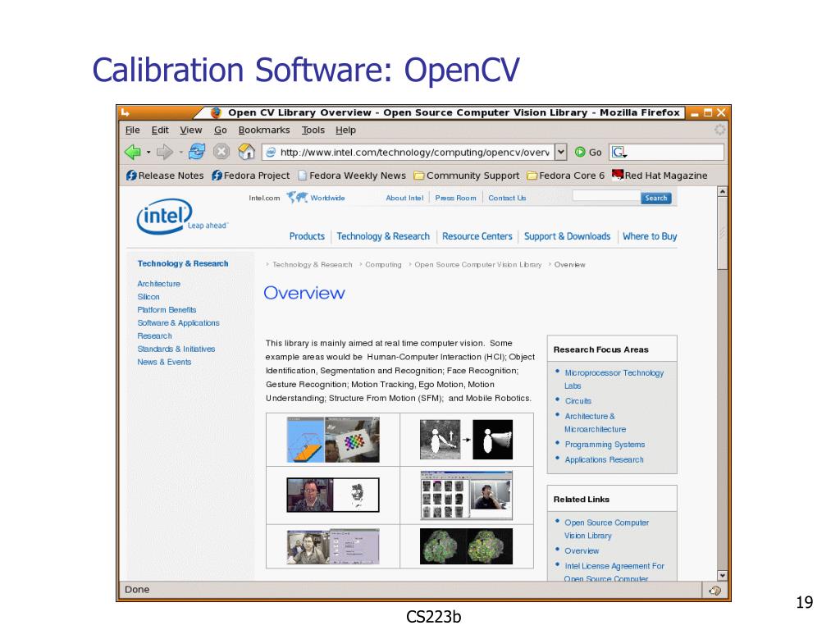Click the green segmentation blobs thumbnail
This screenshot has width=840, height=630.
466,546
